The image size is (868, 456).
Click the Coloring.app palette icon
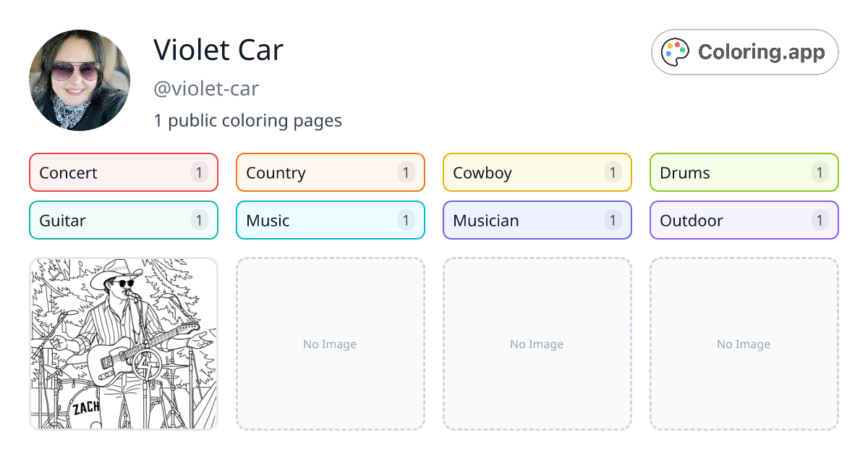coord(676,52)
